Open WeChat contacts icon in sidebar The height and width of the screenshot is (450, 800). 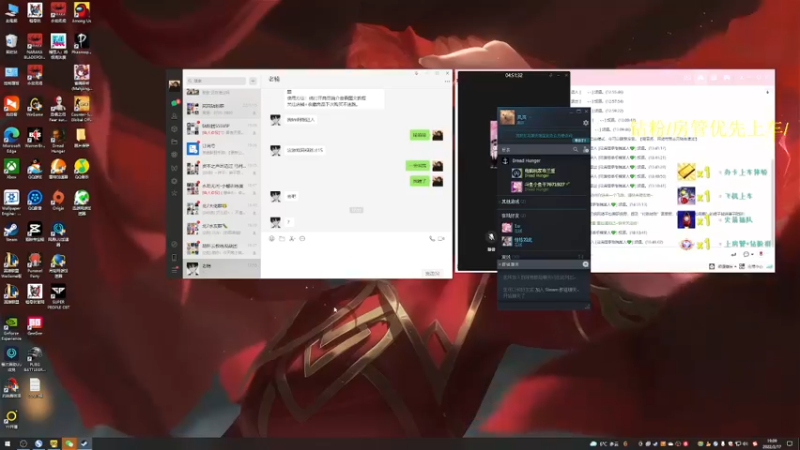pyautogui.click(x=174, y=116)
